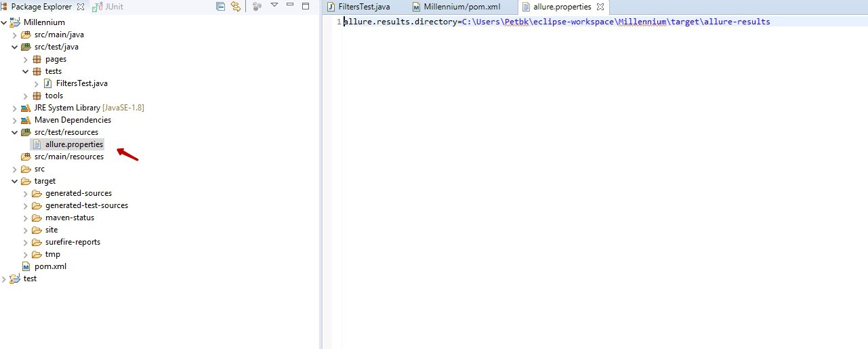Collapse the tests package
The height and width of the screenshot is (349, 868).
coord(26,71)
